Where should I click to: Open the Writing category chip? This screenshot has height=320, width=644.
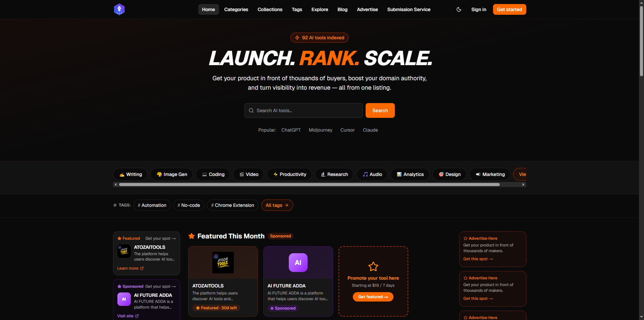[x=130, y=174]
